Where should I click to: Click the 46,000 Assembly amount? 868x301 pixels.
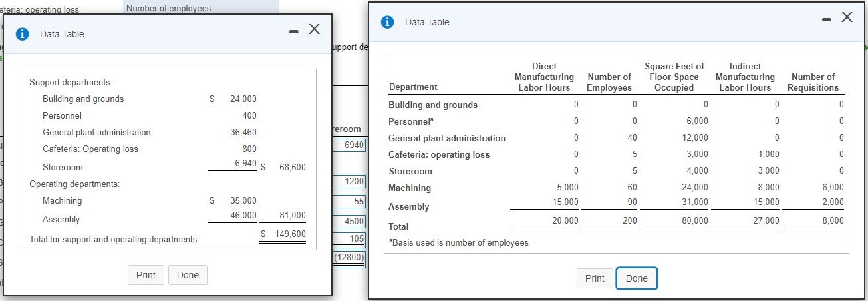point(243,215)
